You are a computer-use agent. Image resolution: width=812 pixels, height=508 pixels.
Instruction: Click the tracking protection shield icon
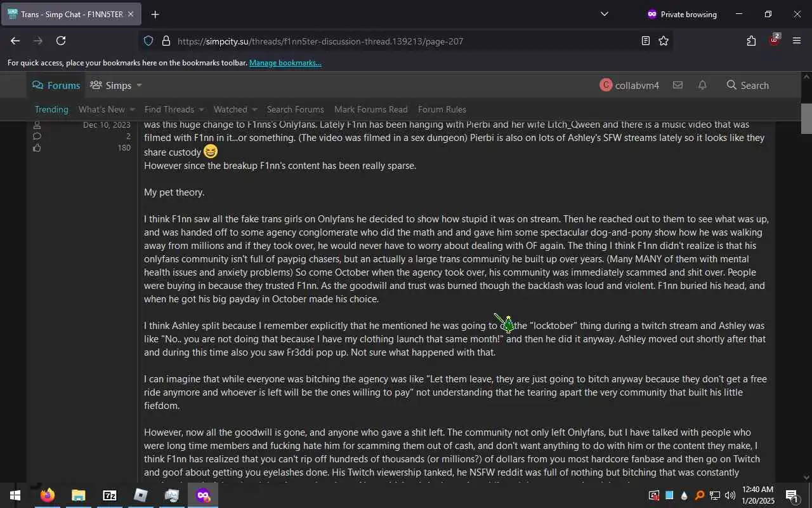[148, 41]
